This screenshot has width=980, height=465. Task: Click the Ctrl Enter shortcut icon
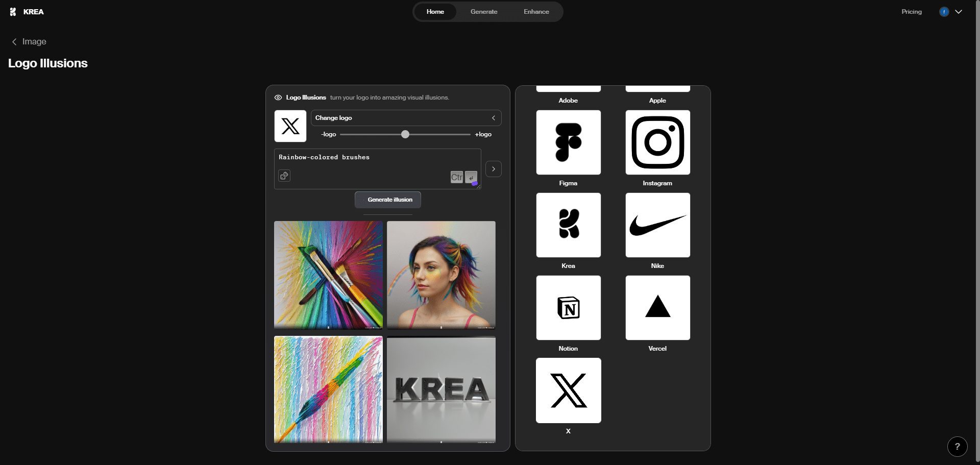(x=464, y=177)
